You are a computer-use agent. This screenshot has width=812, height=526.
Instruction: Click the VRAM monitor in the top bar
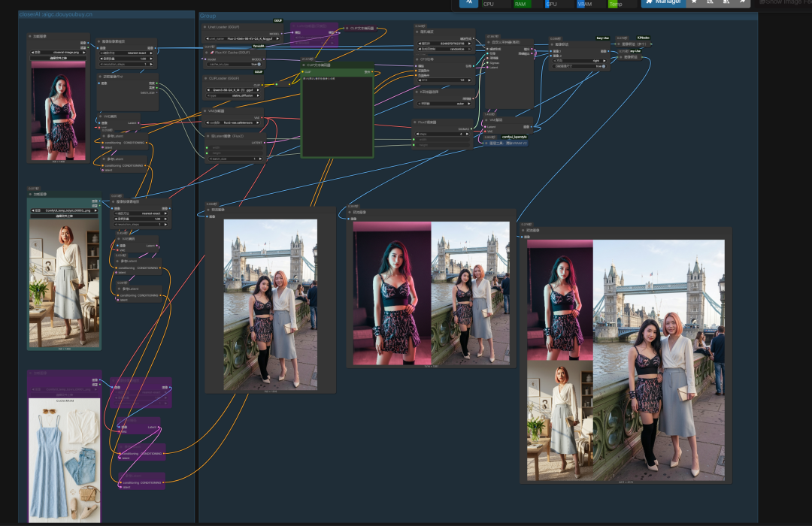click(x=590, y=4)
